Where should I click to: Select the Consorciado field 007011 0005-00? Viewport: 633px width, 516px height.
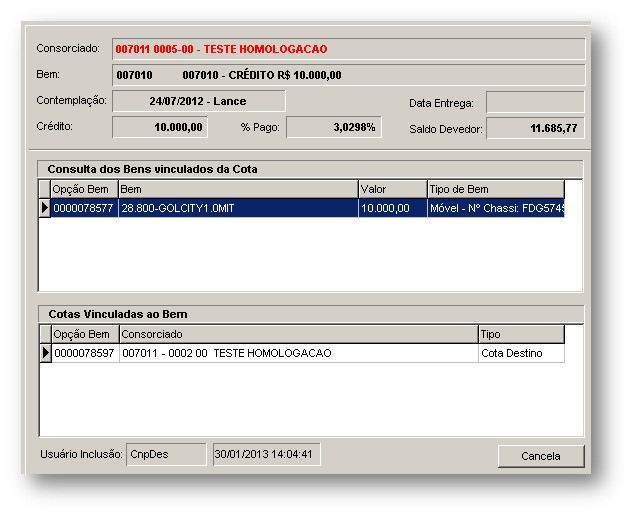pos(349,49)
